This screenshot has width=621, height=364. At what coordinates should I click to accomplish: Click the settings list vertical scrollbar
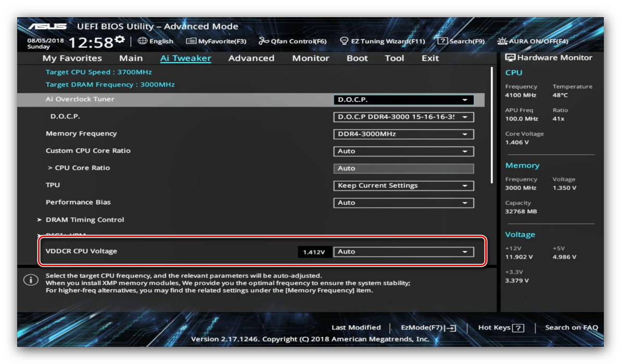point(491,125)
